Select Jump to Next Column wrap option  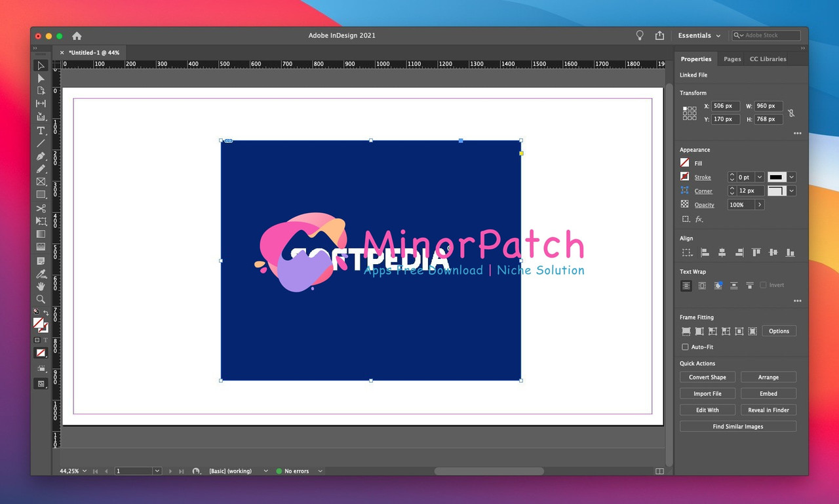point(749,286)
